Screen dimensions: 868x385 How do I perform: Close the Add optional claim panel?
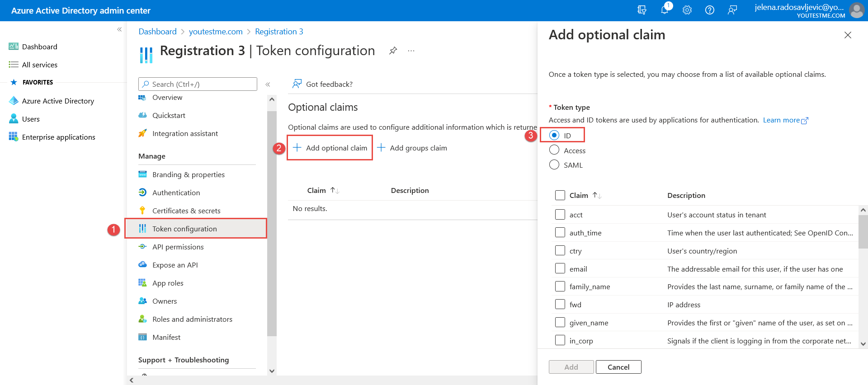click(848, 35)
